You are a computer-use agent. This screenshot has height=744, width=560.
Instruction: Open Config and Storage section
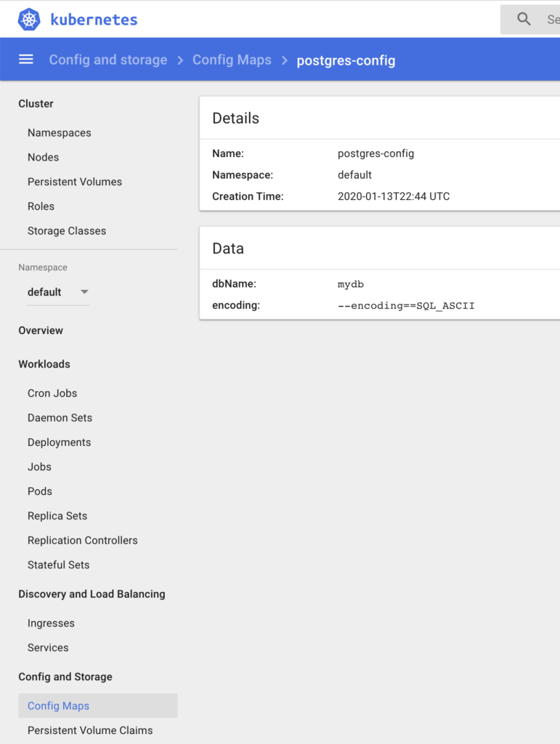pos(65,676)
